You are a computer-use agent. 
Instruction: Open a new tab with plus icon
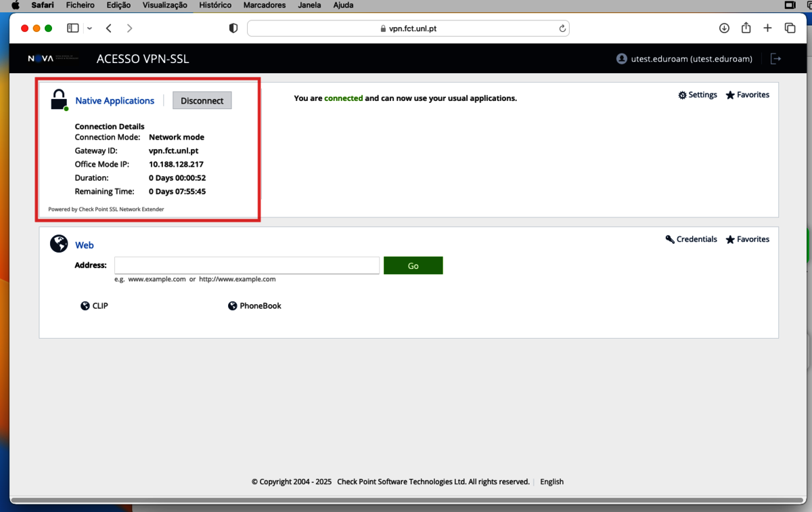[x=767, y=28]
